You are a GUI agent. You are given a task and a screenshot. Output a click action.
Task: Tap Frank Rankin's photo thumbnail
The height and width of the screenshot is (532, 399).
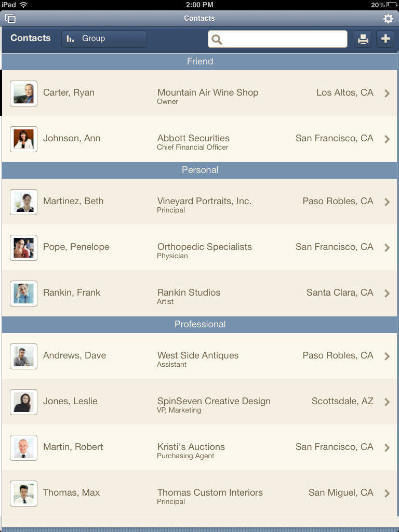tap(23, 294)
